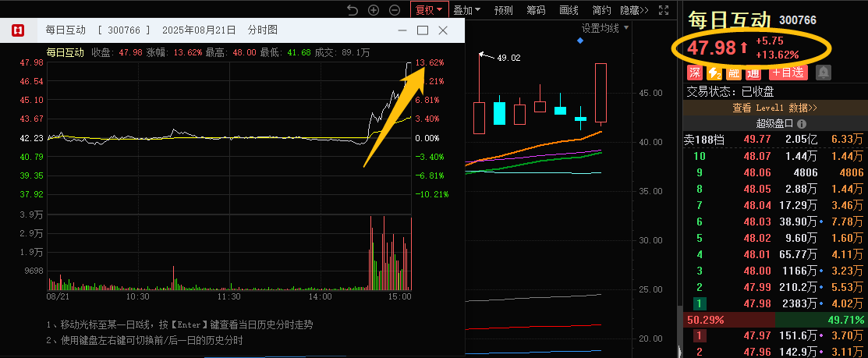The height and width of the screenshot is (358, 868).
Task: Click sell level 6 price 48.03
Action: 758,222
